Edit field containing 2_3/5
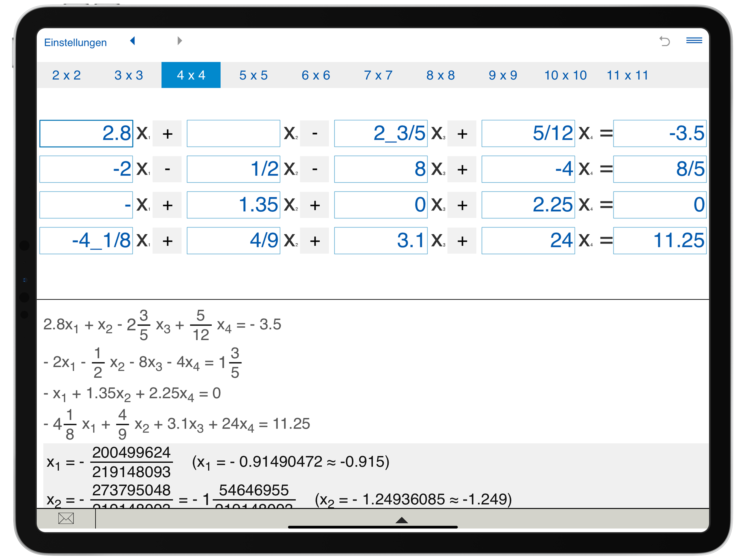This screenshot has height=560, width=747. click(x=381, y=133)
